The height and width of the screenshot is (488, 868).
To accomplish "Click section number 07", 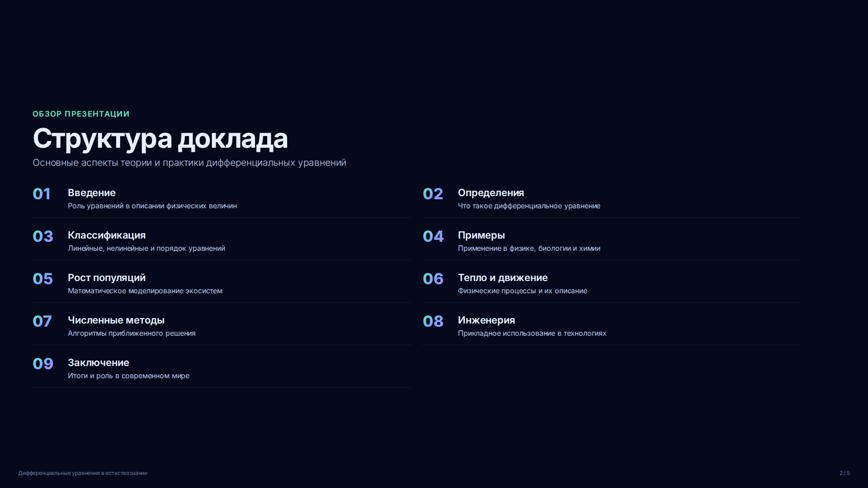I will tap(42, 321).
